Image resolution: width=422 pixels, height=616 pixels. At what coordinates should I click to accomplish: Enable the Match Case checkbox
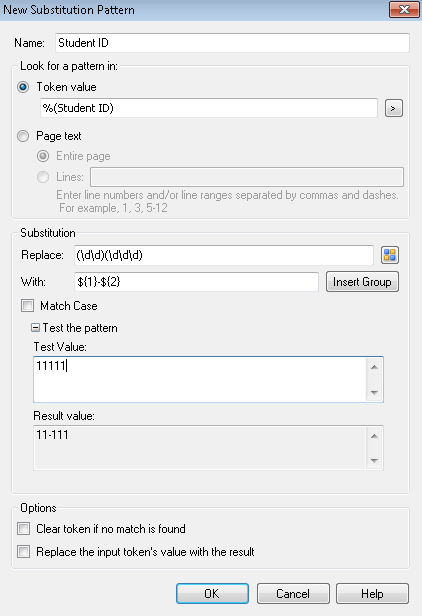click(x=28, y=305)
